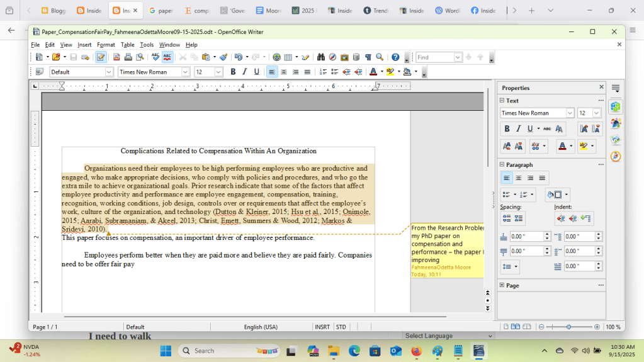Toggle Nonprinting Characters pilcrow icon
644x362 pixels.
[x=368, y=57]
